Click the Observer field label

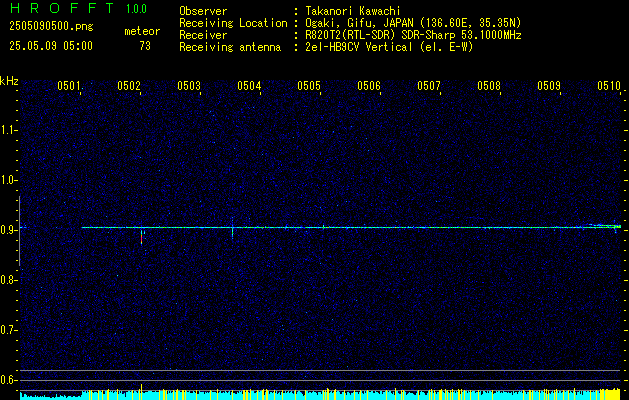click(x=203, y=11)
